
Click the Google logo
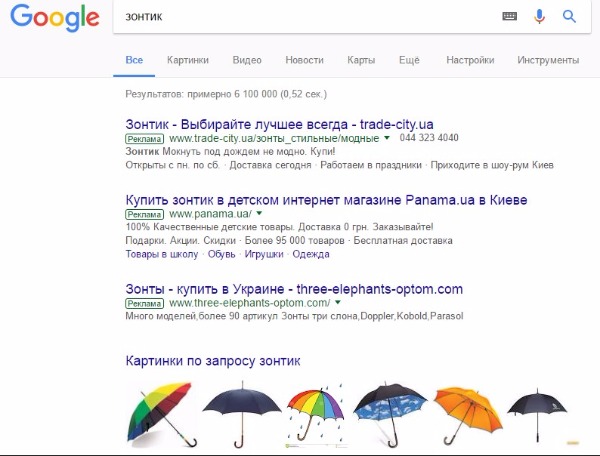pyautogui.click(x=55, y=18)
